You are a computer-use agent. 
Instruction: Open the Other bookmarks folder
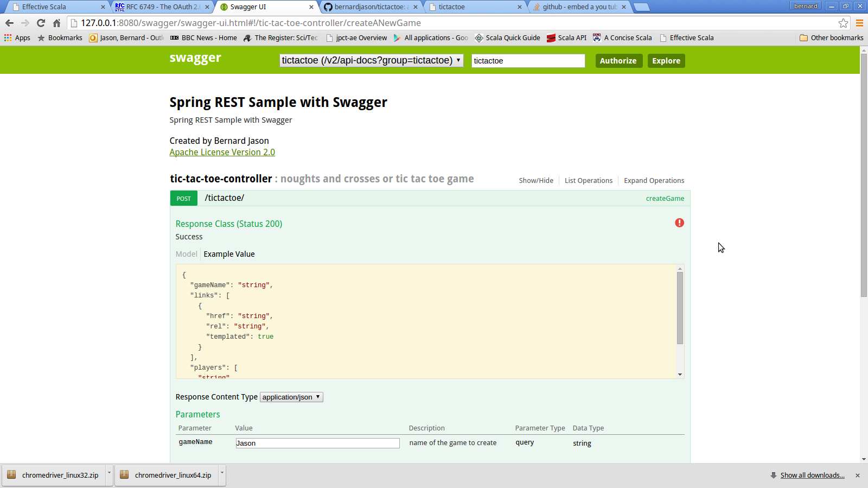pyautogui.click(x=832, y=38)
